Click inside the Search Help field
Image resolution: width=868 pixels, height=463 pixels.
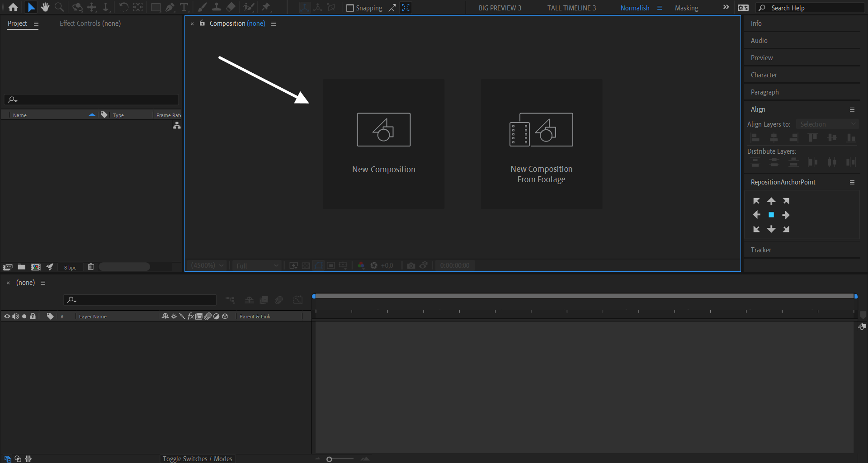click(x=809, y=8)
